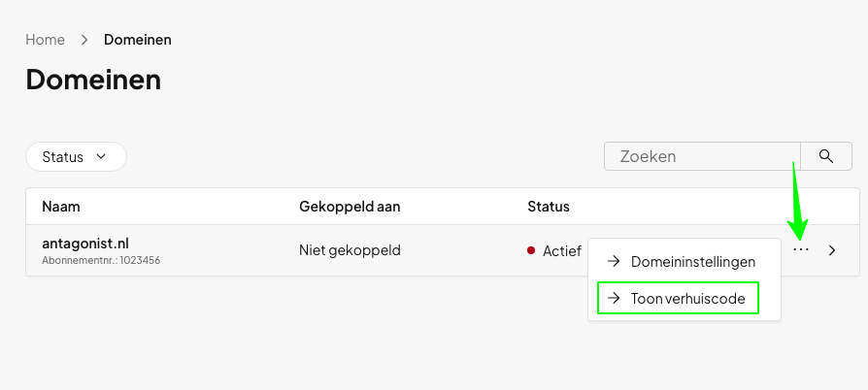The width and height of the screenshot is (868, 390).
Task: Click the Abonnementnr. 1023456 text
Action: coord(101,261)
